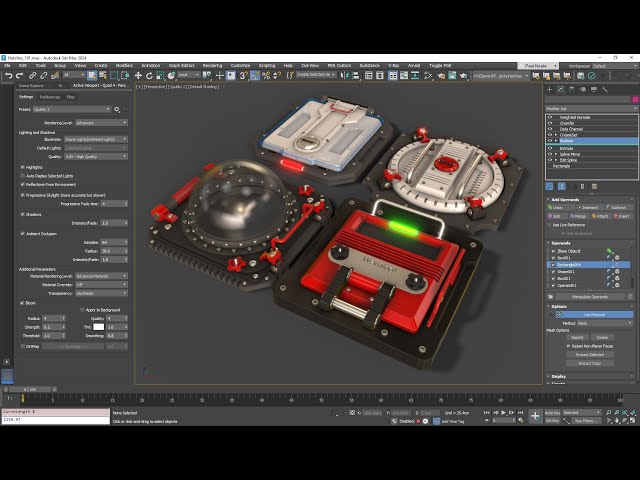Click the Undo arrow icon

click(9, 76)
